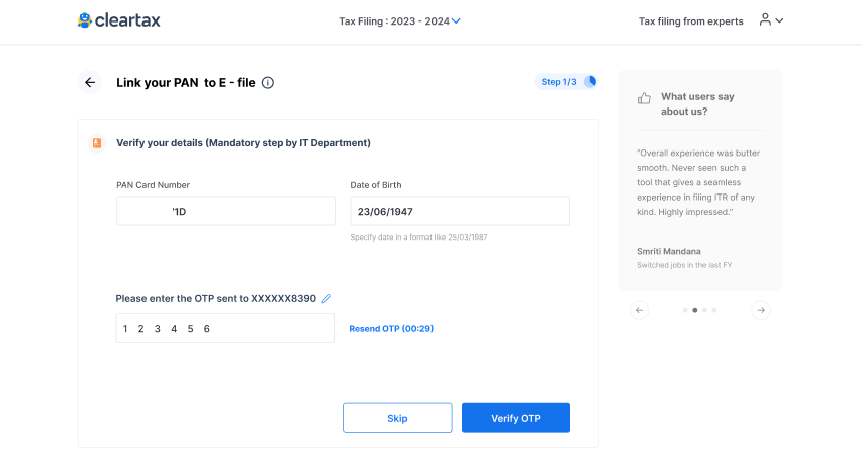
Task: Show next testimonial with right arrow
Action: [761, 310]
